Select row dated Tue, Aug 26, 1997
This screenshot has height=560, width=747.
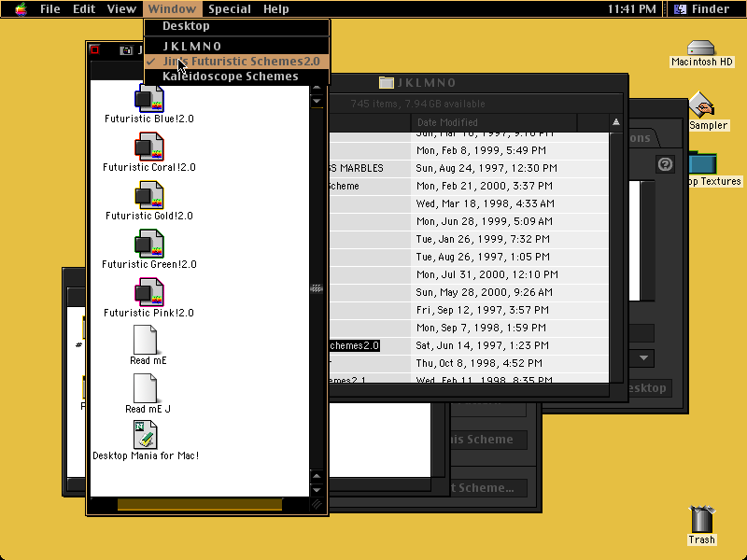point(469,257)
